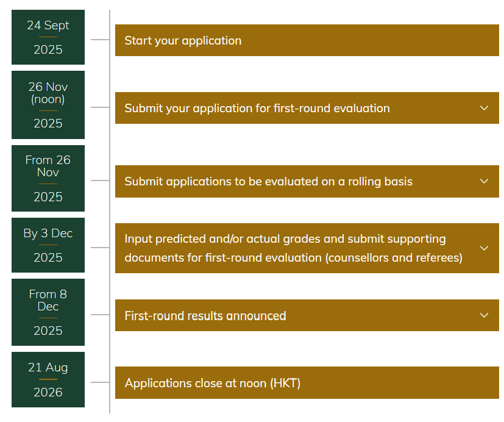The image size is (504, 422).
Task: Select the 21 Aug 2026 date box
Action: pos(48,379)
